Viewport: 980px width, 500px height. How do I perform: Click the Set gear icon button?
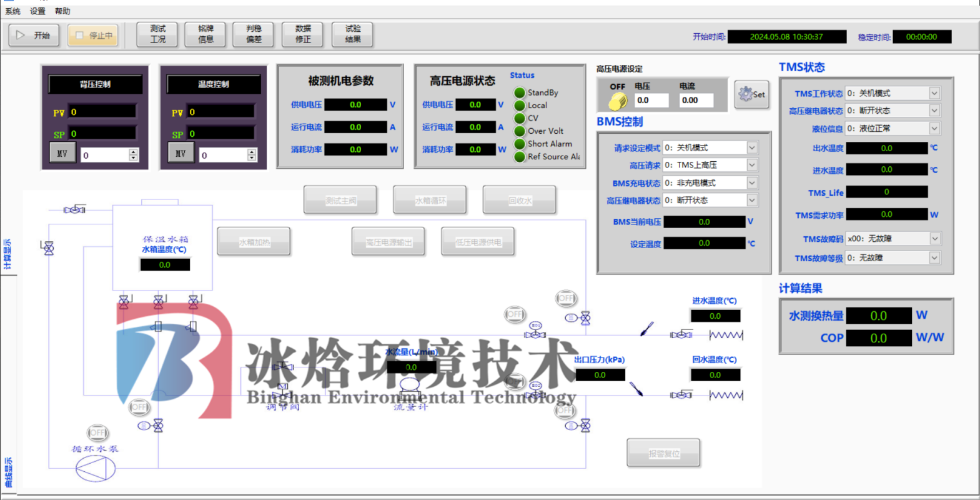pos(751,94)
